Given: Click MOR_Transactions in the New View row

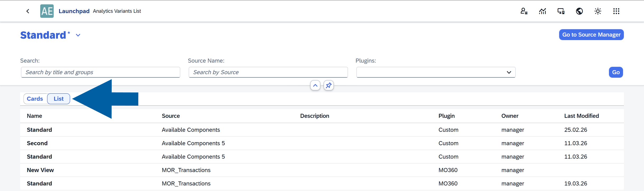Looking at the screenshot, I should (x=186, y=170).
